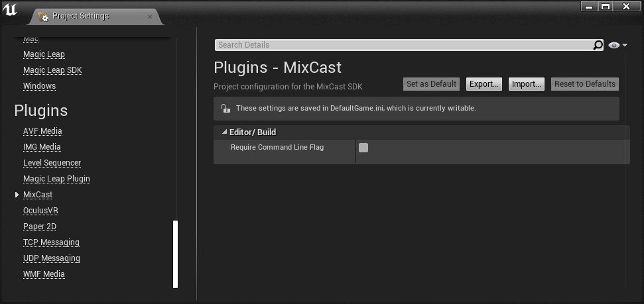Open Windows platform settings

click(39, 85)
